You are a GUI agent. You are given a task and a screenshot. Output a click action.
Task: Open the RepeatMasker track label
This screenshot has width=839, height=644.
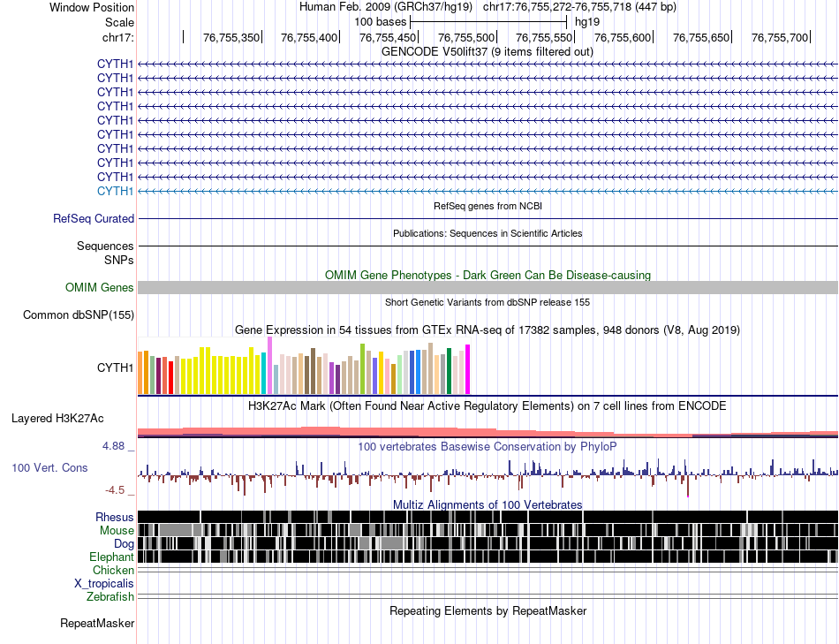[97, 623]
